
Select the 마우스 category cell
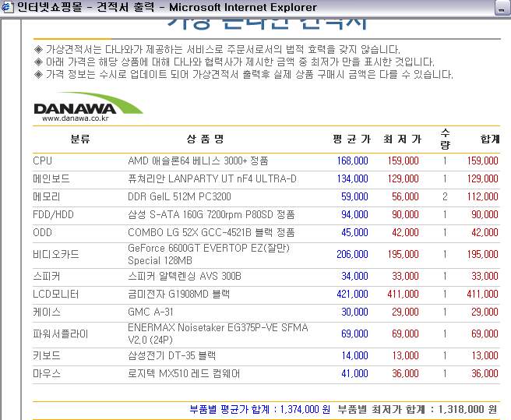pyautogui.click(x=47, y=373)
